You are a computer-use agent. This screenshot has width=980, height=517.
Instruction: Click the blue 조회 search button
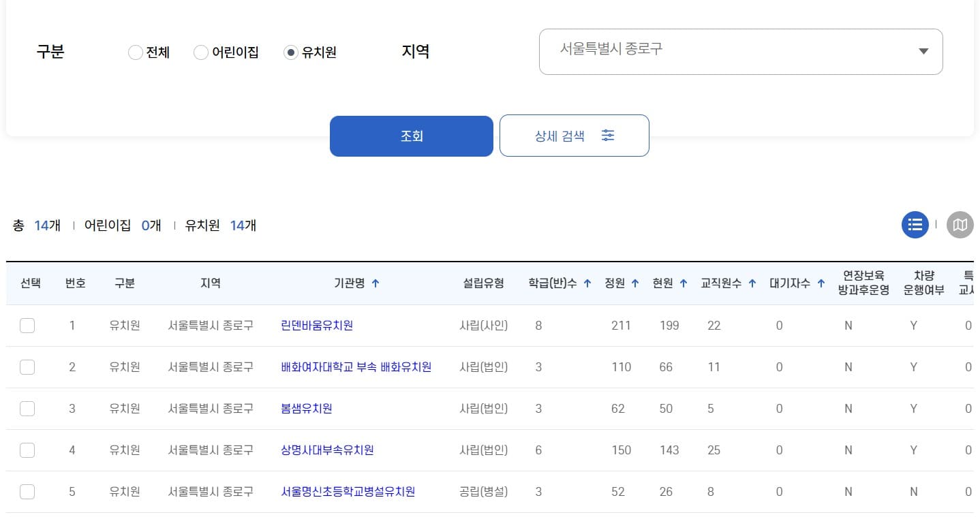coord(411,136)
